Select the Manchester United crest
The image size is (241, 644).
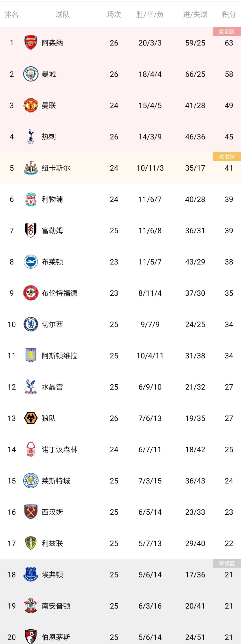(x=31, y=105)
